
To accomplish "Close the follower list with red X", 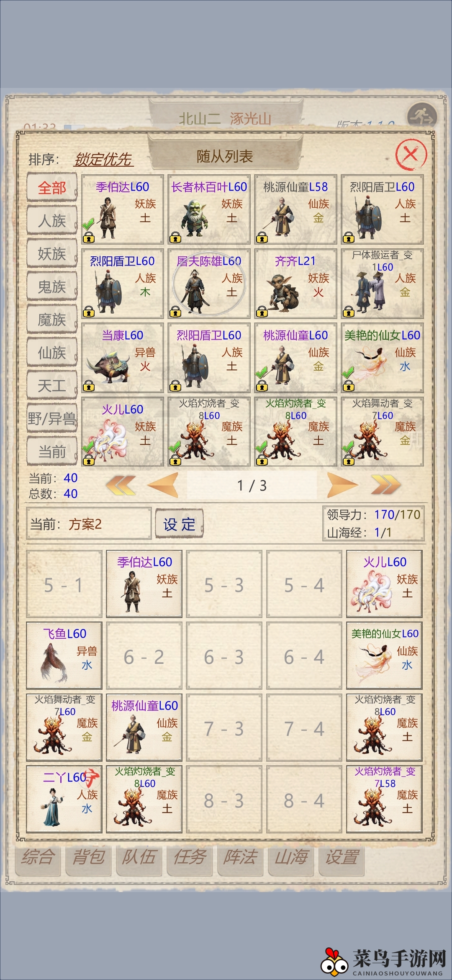I will 411,155.
